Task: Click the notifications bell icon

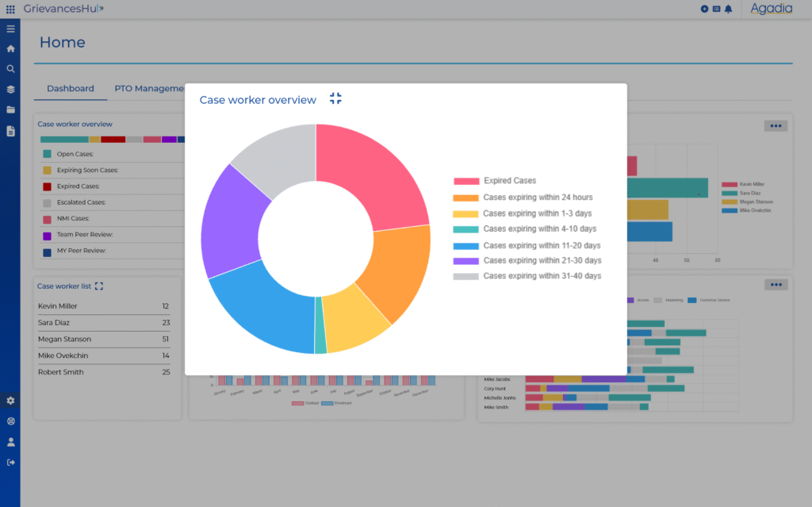Action: [x=728, y=9]
